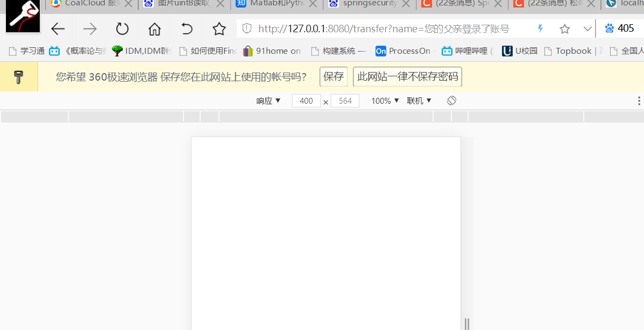Screen dimensions: 644x330
Task: Open the 全国人 bookmark
Action: [x=626, y=51]
